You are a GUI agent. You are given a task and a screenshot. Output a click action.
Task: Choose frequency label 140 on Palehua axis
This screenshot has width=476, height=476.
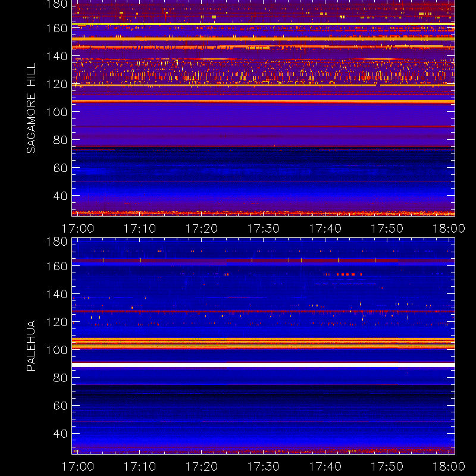(x=57, y=294)
